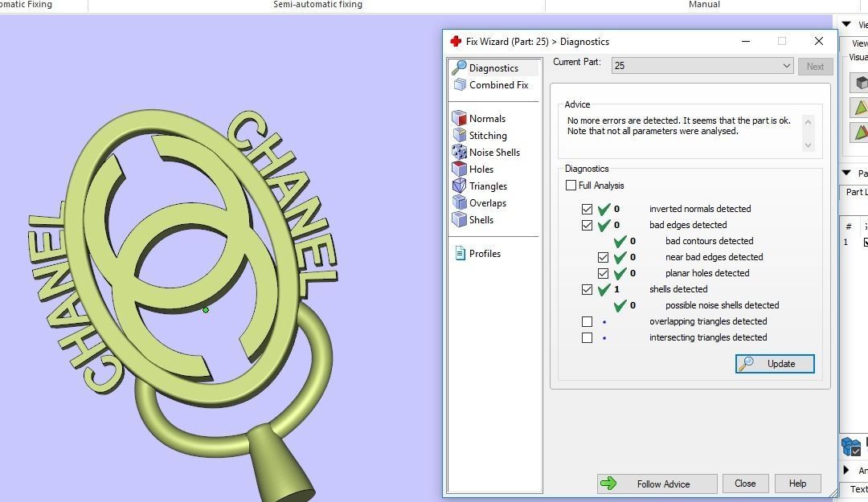Click the Help button
Viewport: 868px width, 502px height.
pyautogui.click(x=798, y=484)
